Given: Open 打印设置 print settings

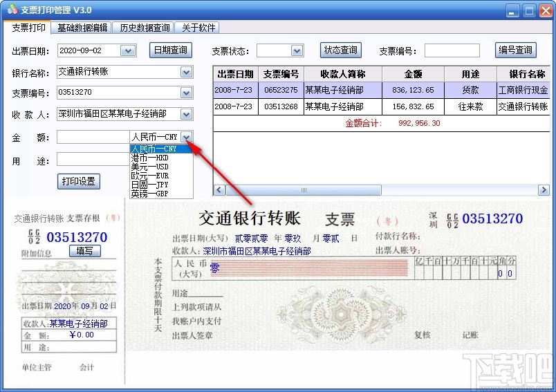Looking at the screenshot, I should pyautogui.click(x=78, y=181).
